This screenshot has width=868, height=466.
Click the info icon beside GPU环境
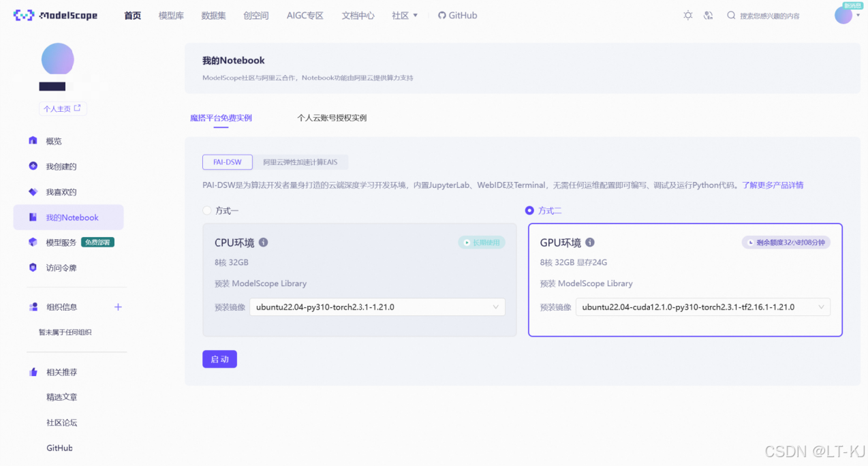590,243
